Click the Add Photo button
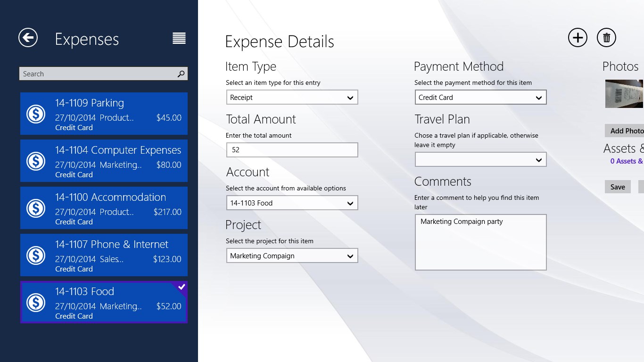Viewport: 644px width, 362px height. pyautogui.click(x=624, y=131)
